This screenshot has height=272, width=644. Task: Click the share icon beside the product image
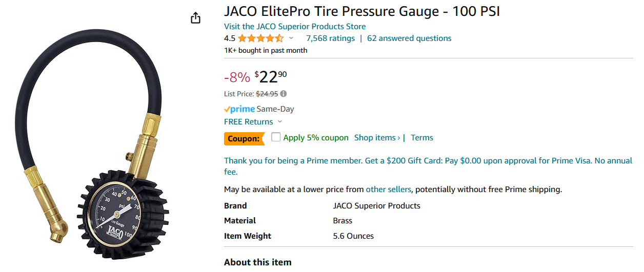195,18
